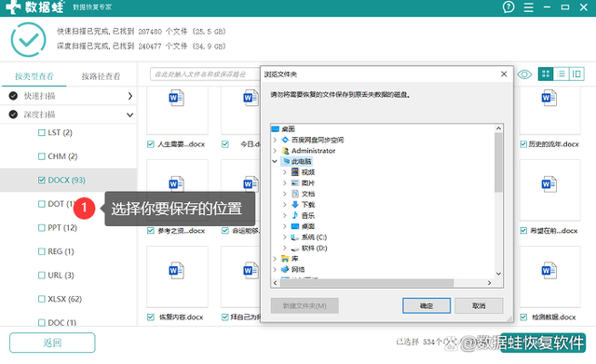
Task: Click Word icon above 希望在前...docx
Action: click(x=549, y=184)
